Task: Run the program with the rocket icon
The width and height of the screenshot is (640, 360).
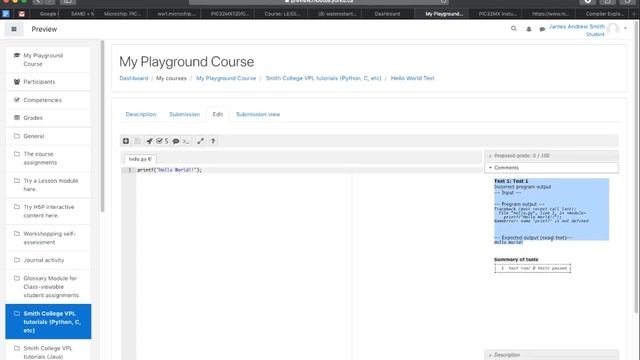Action: [149, 141]
